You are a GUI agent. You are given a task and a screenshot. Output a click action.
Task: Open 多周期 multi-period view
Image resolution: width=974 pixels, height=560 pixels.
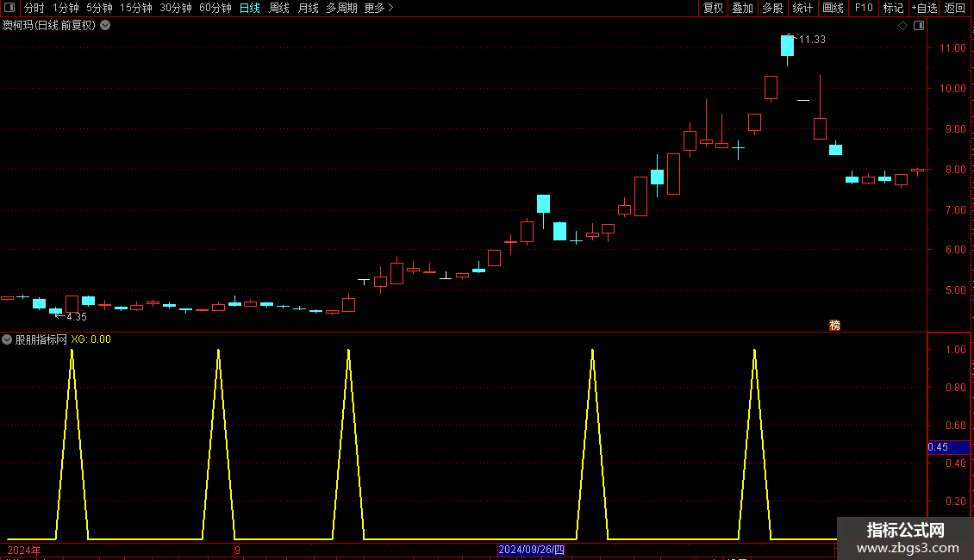pyautogui.click(x=341, y=8)
